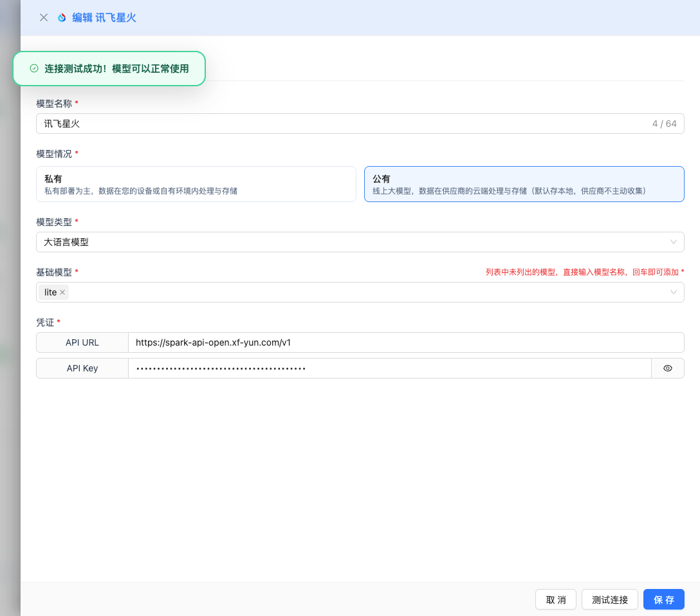Remove the lite tag from 基础模型

click(62, 292)
